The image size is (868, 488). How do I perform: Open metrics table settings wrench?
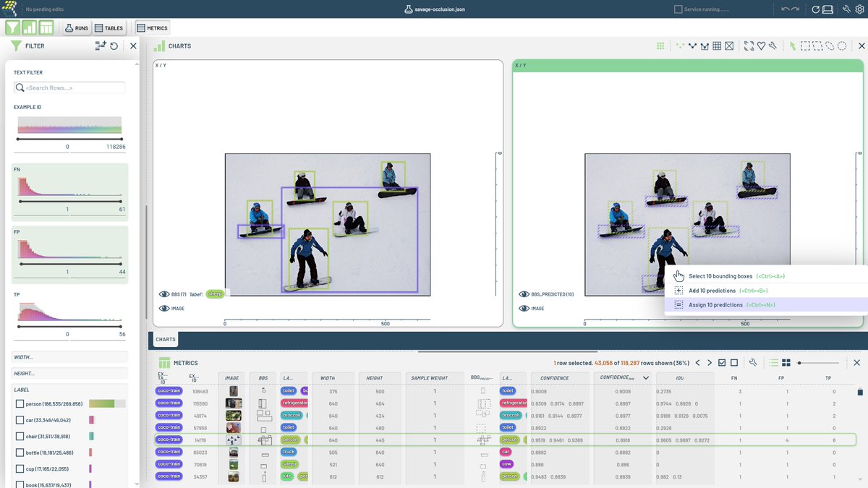(x=753, y=363)
